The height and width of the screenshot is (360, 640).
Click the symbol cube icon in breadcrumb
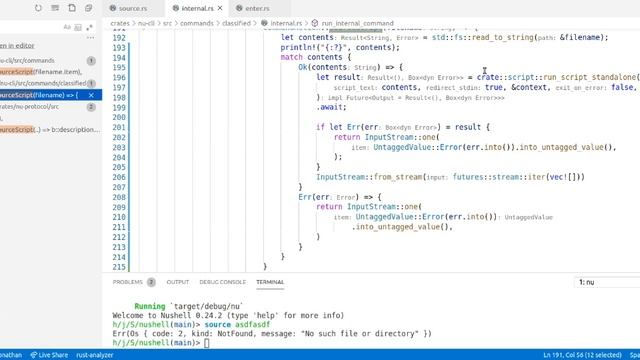coord(315,23)
